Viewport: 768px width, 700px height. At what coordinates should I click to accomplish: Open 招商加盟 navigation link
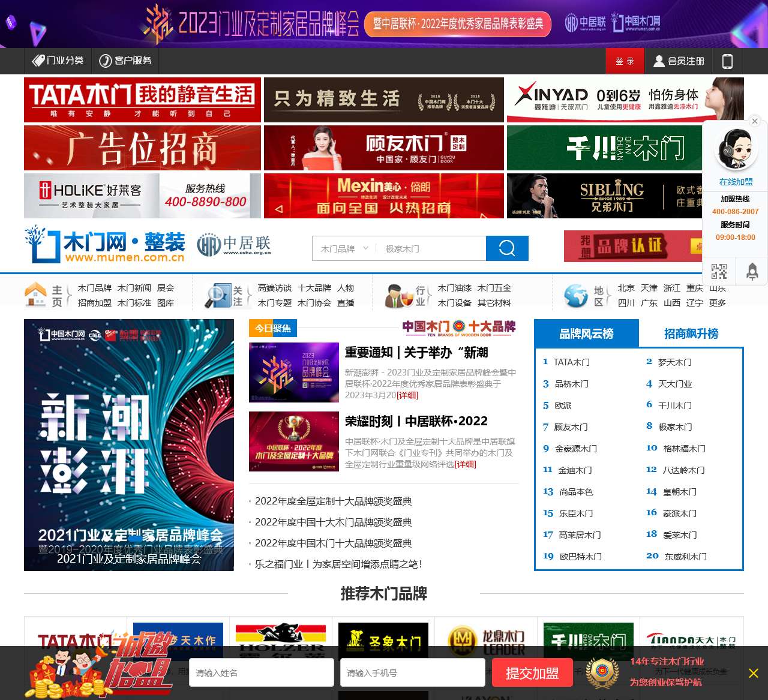point(95,303)
